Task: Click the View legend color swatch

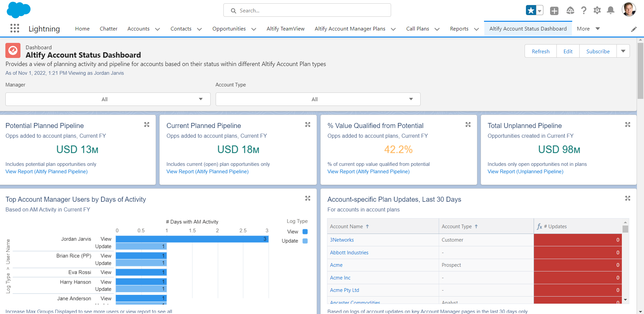Action: [305, 231]
